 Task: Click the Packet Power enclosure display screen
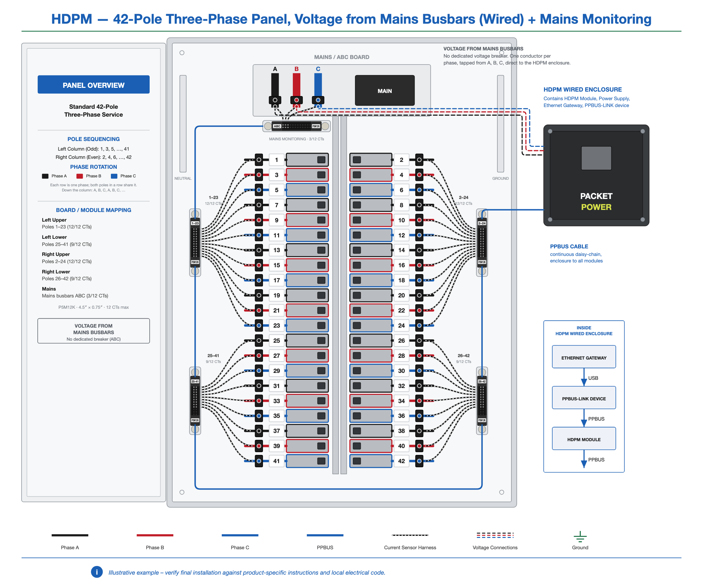[x=596, y=158]
